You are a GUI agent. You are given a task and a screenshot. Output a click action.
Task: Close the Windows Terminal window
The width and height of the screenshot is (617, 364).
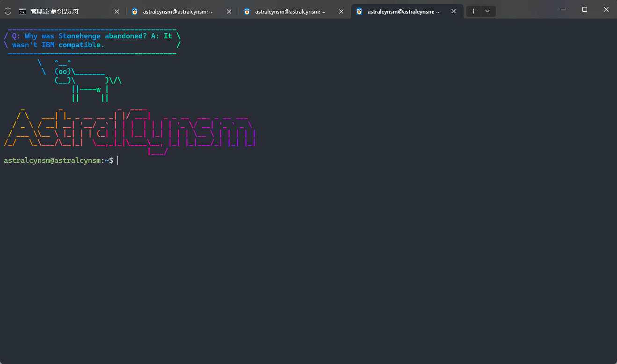coord(606,9)
